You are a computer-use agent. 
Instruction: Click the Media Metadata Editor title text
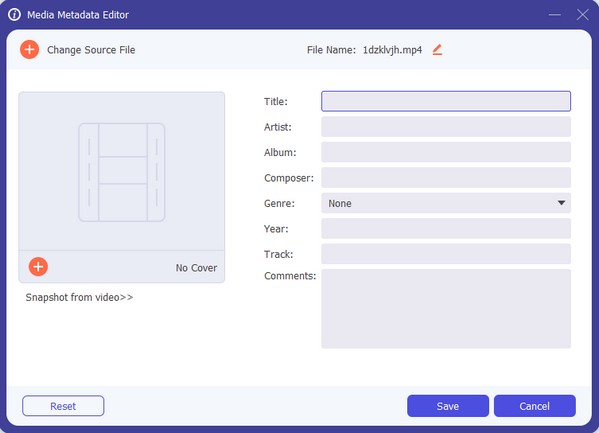78,15
